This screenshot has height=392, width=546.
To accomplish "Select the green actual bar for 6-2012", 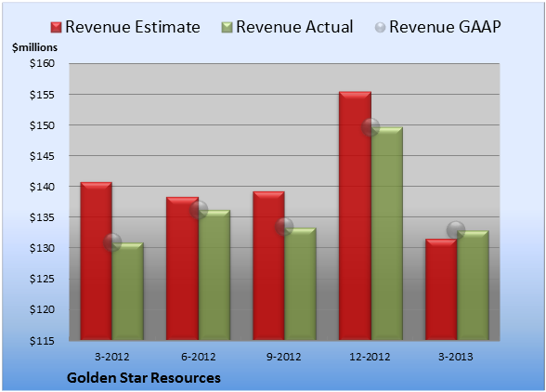I will (214, 275).
